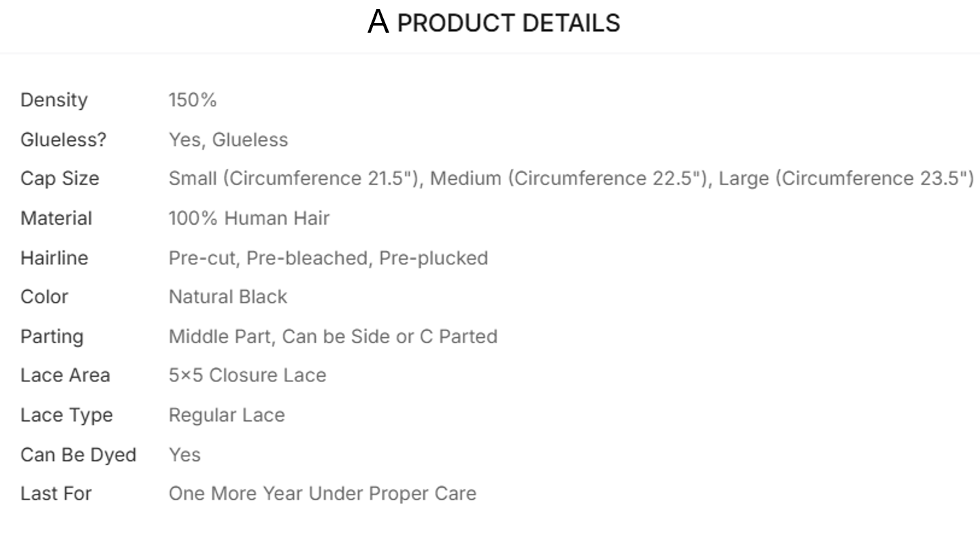Click the Small, Medium, Large circumference text
Viewport: 980px width, 536px height.
[571, 178]
